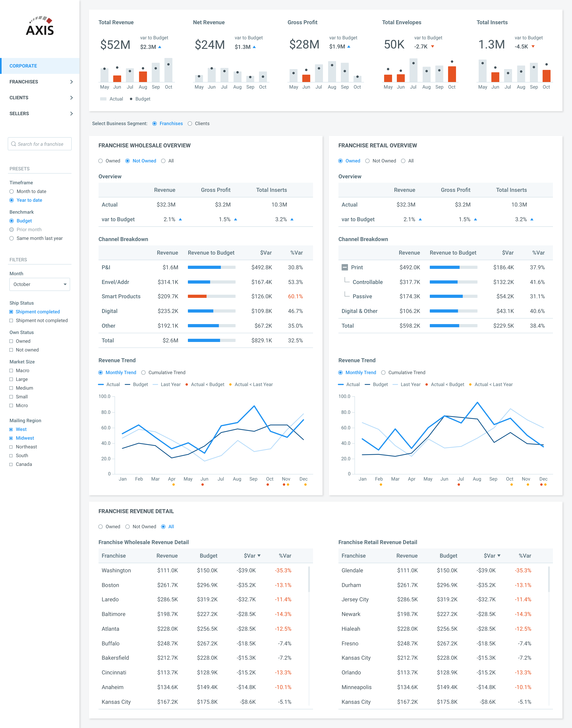Viewport: 572px width, 728px height.
Task: Select the wholesale Cumulative Trend option
Action: [143, 372]
